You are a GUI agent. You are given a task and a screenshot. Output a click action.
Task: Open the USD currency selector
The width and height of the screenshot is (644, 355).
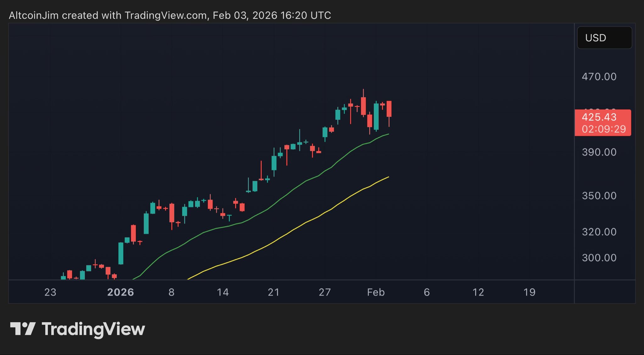[604, 38]
